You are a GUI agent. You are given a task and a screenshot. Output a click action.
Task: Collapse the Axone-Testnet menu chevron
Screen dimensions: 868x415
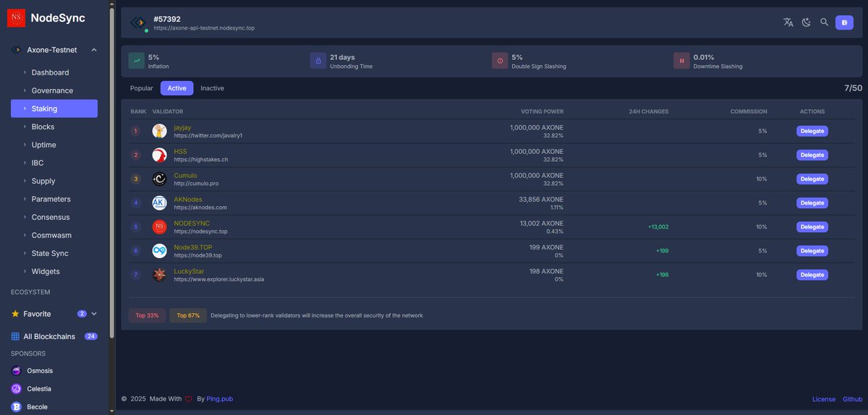[x=94, y=50]
